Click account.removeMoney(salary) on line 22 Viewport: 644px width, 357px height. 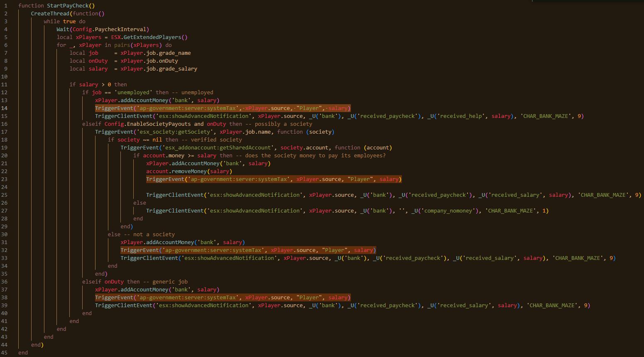[189, 171]
